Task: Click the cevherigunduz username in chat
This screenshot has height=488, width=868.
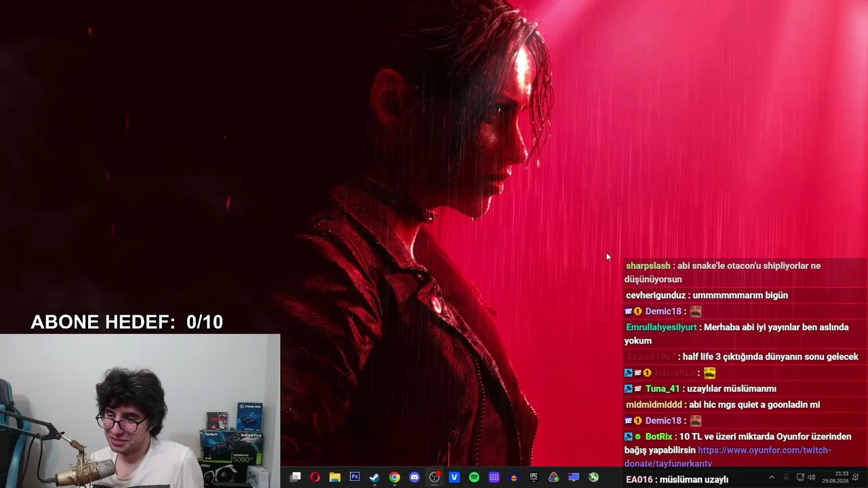Action: pos(656,295)
